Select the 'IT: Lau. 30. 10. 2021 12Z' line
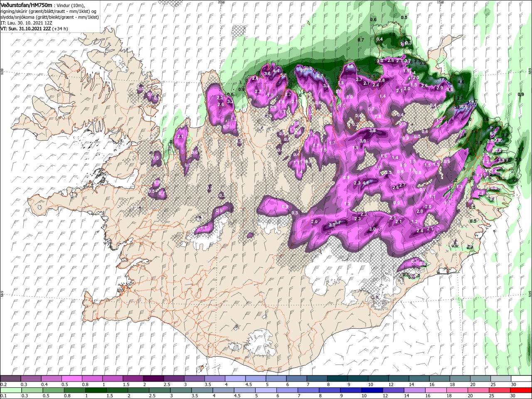The image size is (532, 399). click(x=26, y=23)
